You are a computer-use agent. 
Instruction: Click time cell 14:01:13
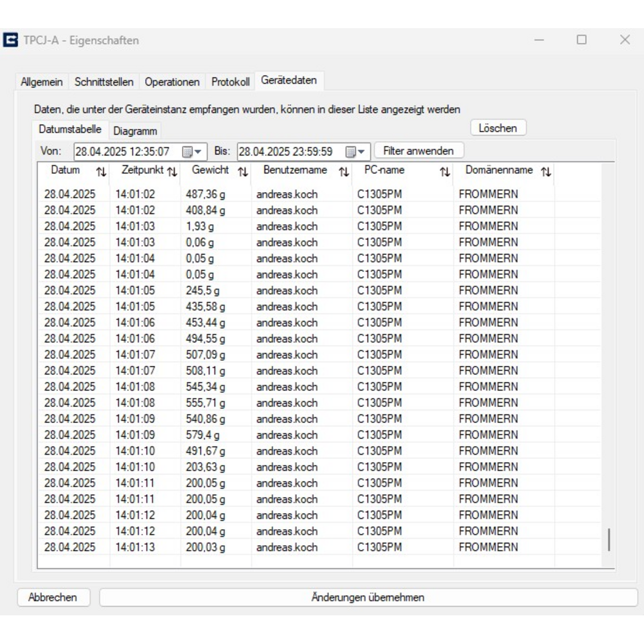[135, 547]
